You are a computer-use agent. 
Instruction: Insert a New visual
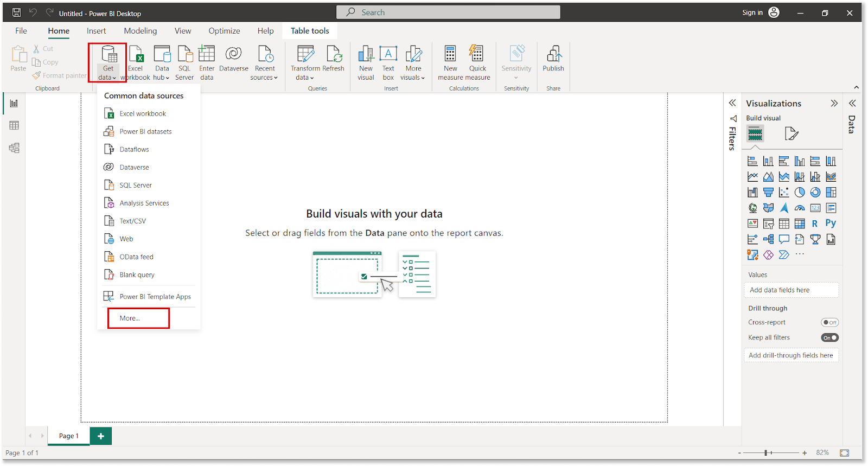[366, 63]
